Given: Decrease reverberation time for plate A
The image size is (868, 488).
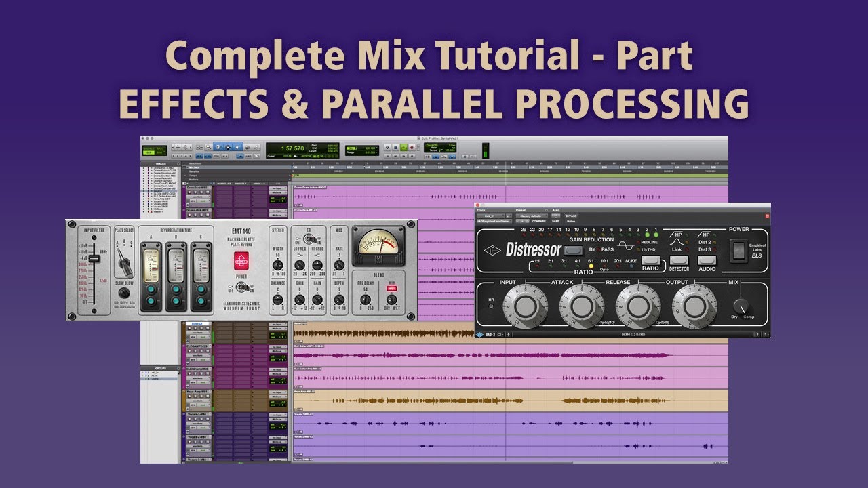Looking at the screenshot, I should [151, 301].
